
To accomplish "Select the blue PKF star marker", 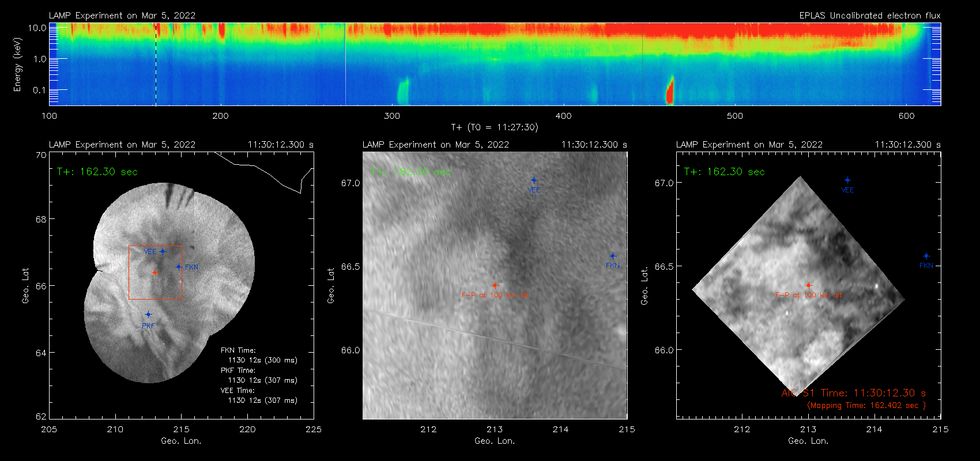I will click(x=148, y=315).
